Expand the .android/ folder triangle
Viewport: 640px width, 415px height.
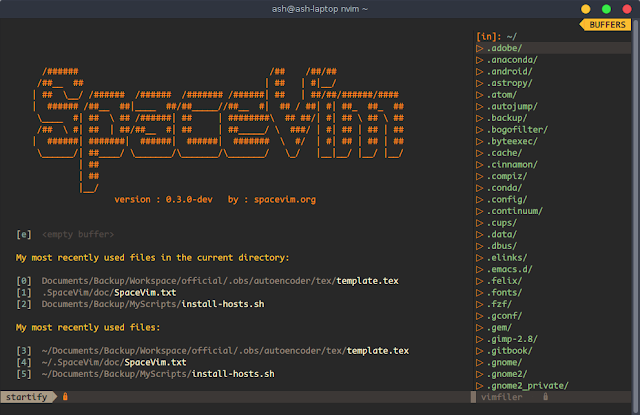480,71
